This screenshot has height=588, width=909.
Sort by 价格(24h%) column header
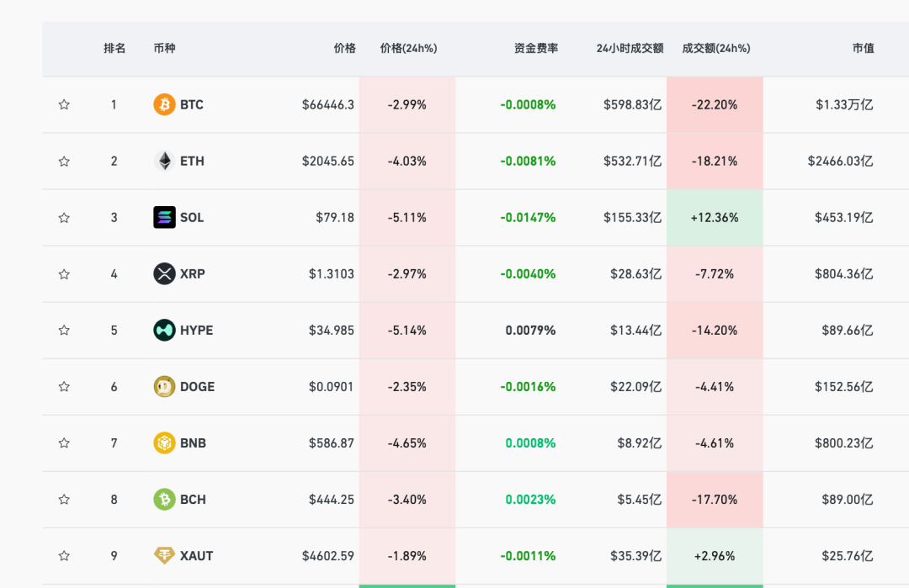point(408,49)
